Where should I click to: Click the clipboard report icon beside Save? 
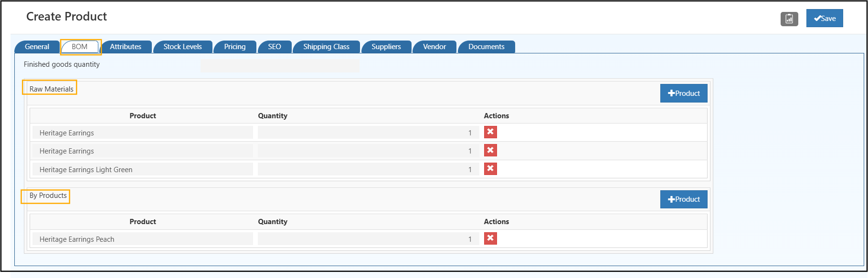click(789, 19)
